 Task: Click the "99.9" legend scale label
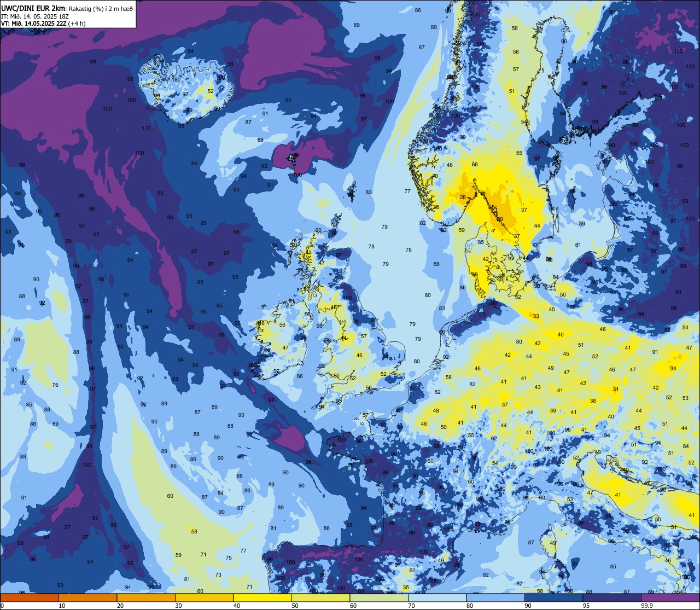coord(647,606)
